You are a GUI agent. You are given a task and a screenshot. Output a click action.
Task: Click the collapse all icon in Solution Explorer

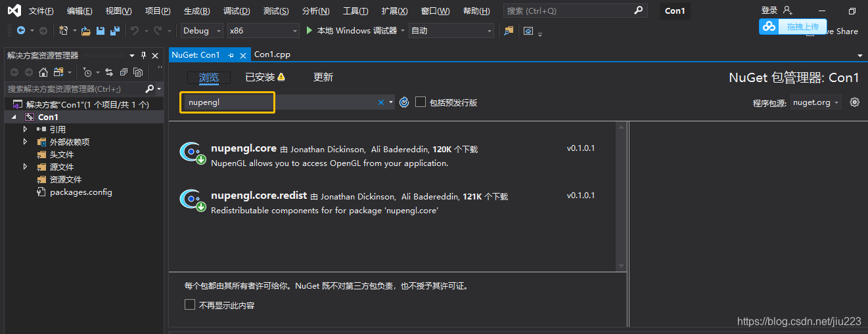pyautogui.click(x=123, y=72)
